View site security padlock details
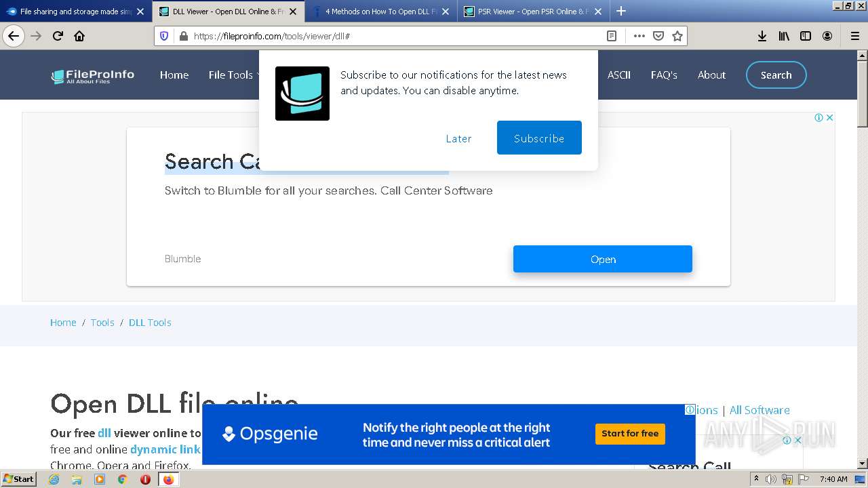The width and height of the screenshot is (868, 488). (183, 36)
